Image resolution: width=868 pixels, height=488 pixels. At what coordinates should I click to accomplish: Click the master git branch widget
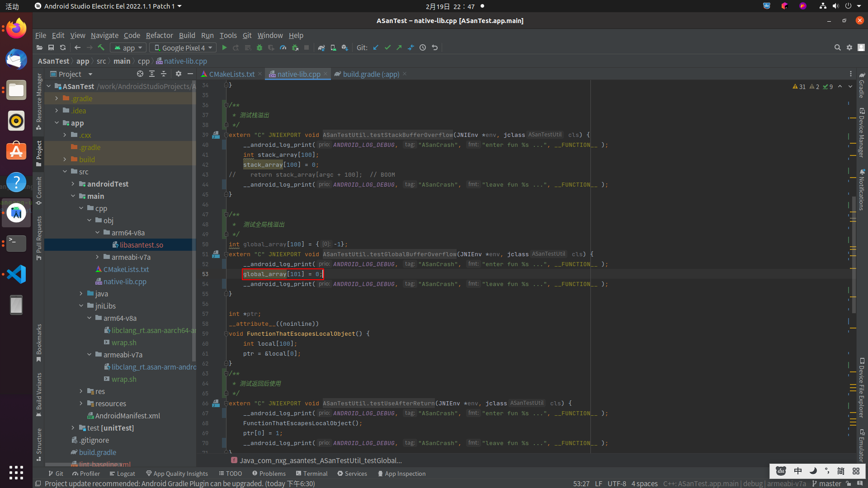(826, 483)
